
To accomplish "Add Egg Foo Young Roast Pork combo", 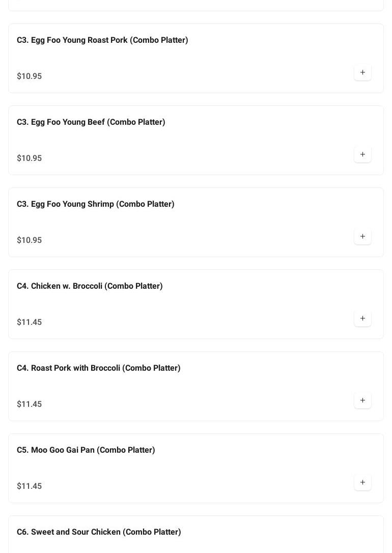I will pos(362,72).
